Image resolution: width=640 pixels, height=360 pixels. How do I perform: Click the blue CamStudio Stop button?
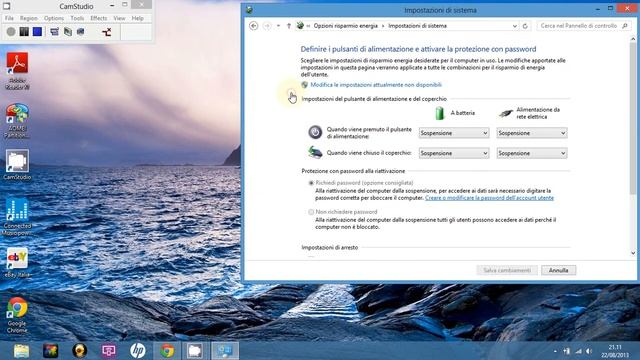(x=37, y=31)
